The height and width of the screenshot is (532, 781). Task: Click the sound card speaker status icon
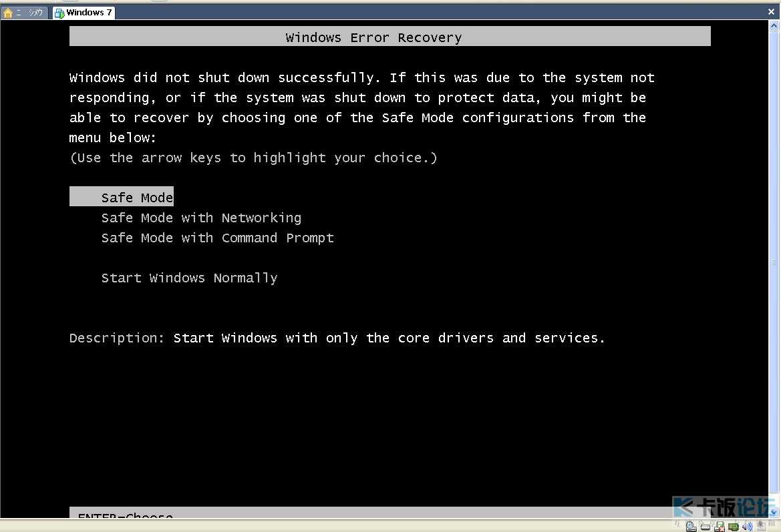pyautogui.click(x=747, y=526)
